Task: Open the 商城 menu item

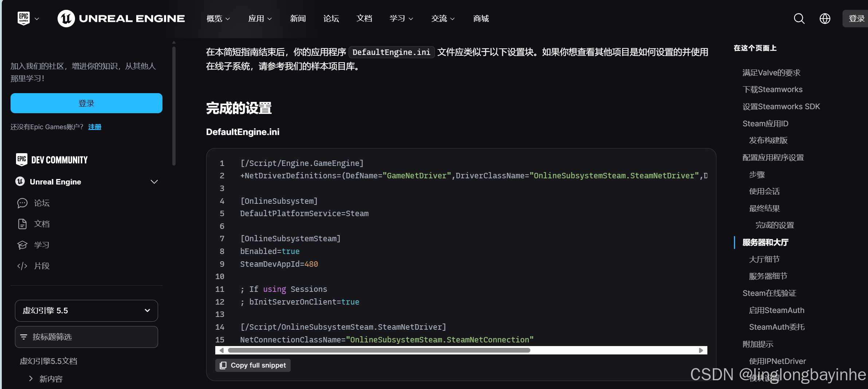Action: point(481,19)
